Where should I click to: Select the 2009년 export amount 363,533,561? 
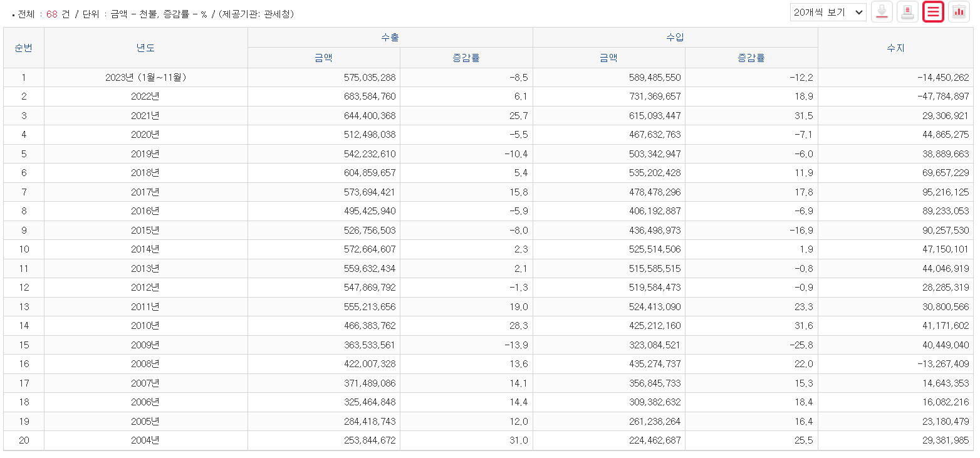[369, 345]
